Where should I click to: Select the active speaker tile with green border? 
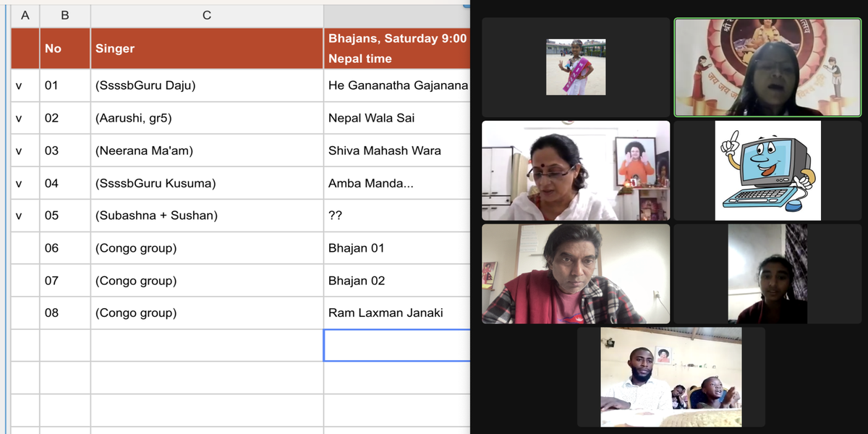pos(768,67)
